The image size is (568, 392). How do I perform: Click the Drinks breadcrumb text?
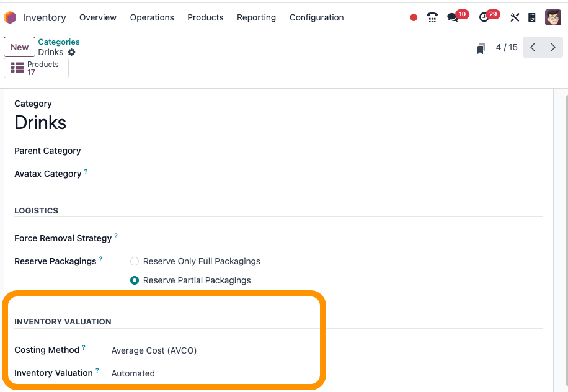[x=51, y=52]
